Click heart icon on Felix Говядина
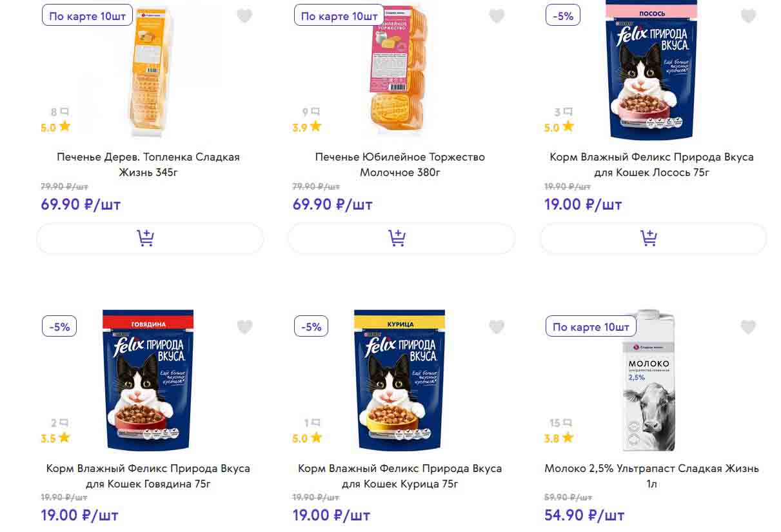The image size is (781, 532). coord(244,327)
